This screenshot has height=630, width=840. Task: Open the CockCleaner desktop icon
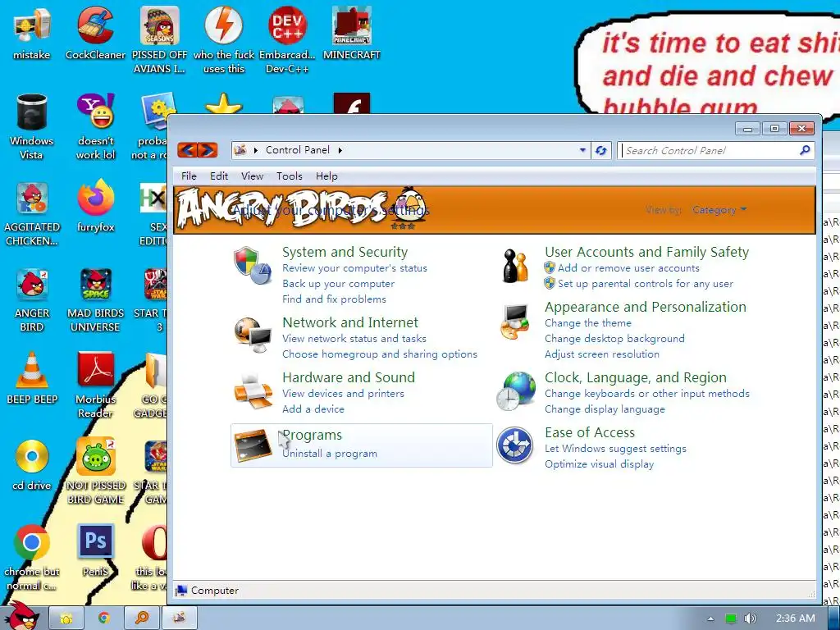95,25
